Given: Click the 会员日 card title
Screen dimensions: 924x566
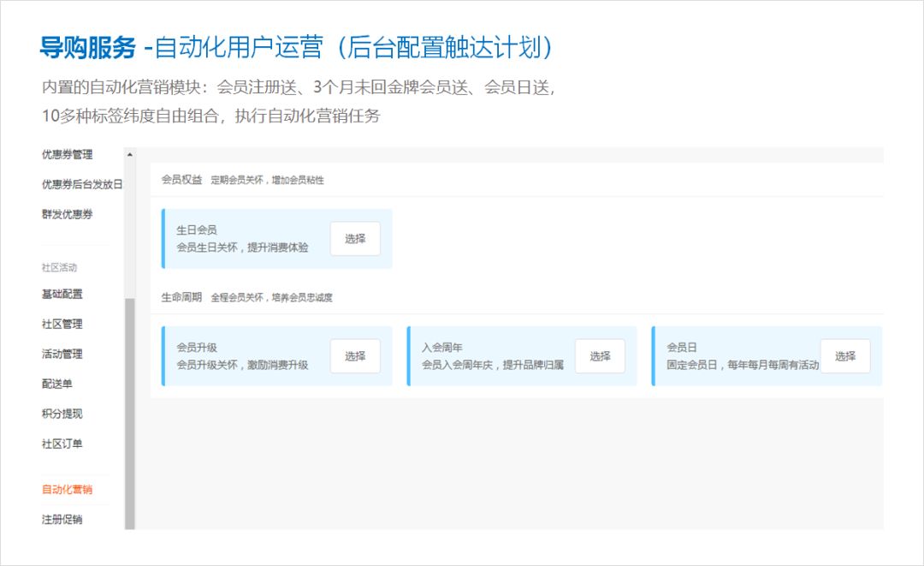Looking at the screenshot, I should 682,348.
